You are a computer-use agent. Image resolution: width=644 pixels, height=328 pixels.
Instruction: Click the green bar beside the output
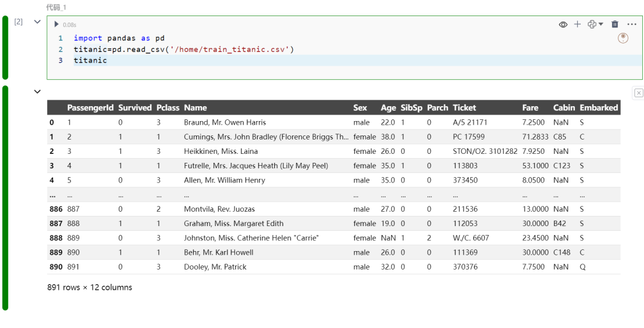click(5, 197)
